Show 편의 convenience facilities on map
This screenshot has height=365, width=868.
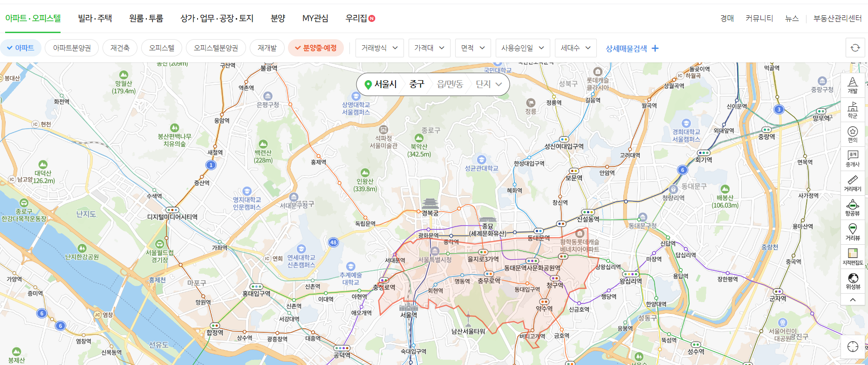coord(853,134)
